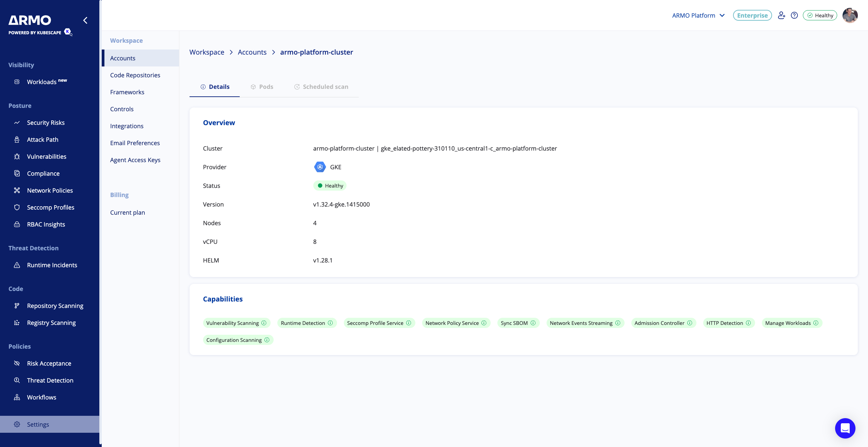Collapse the sidebar with the back chevron
This screenshot has width=868, height=447.
(85, 20)
